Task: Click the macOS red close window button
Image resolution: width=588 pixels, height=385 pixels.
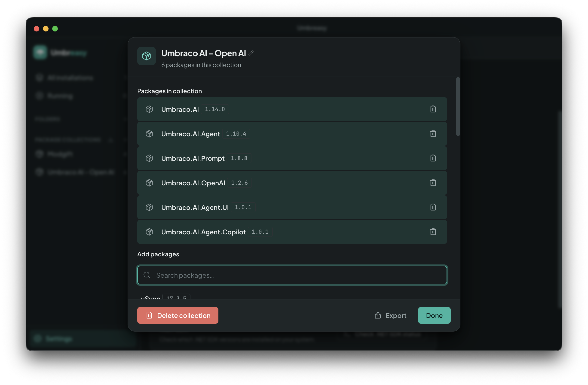Action: [x=37, y=29]
